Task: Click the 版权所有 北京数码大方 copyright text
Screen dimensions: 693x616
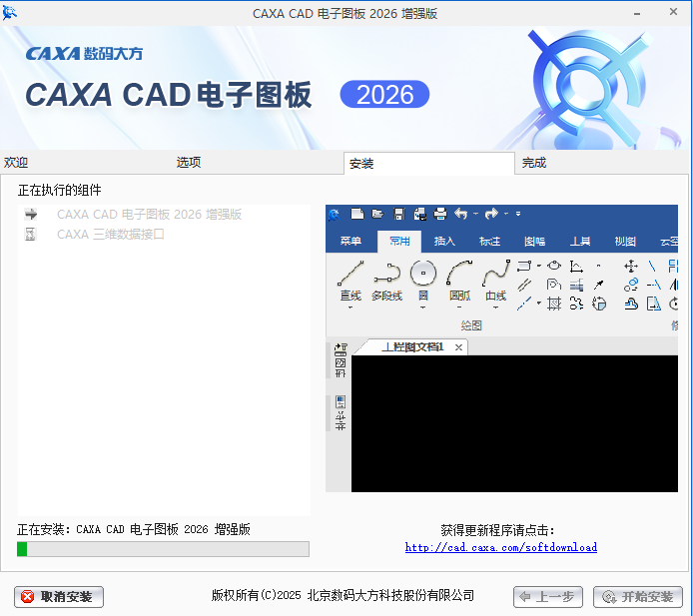Action: (343, 596)
